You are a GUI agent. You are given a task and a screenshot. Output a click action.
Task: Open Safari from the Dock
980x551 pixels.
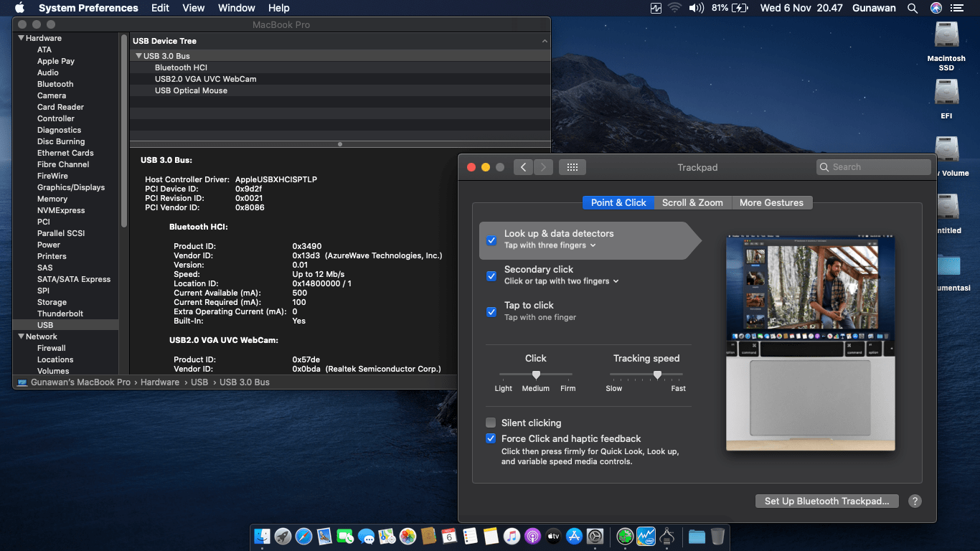[x=303, y=536]
